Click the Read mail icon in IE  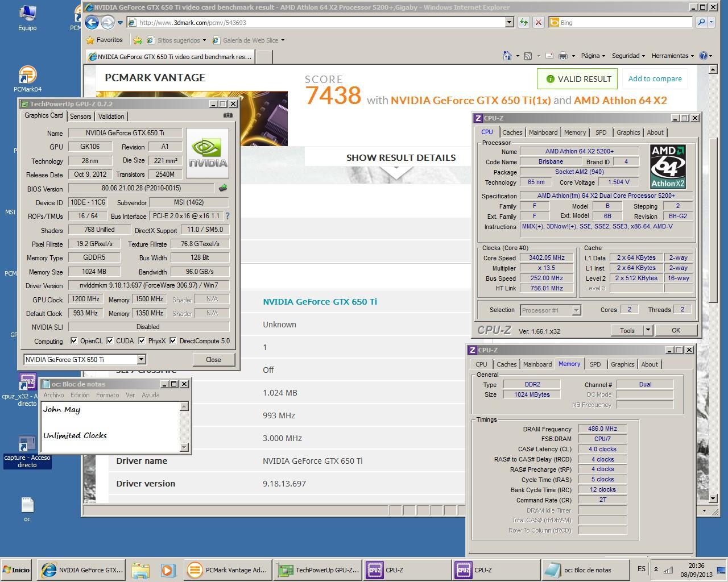[x=549, y=56]
